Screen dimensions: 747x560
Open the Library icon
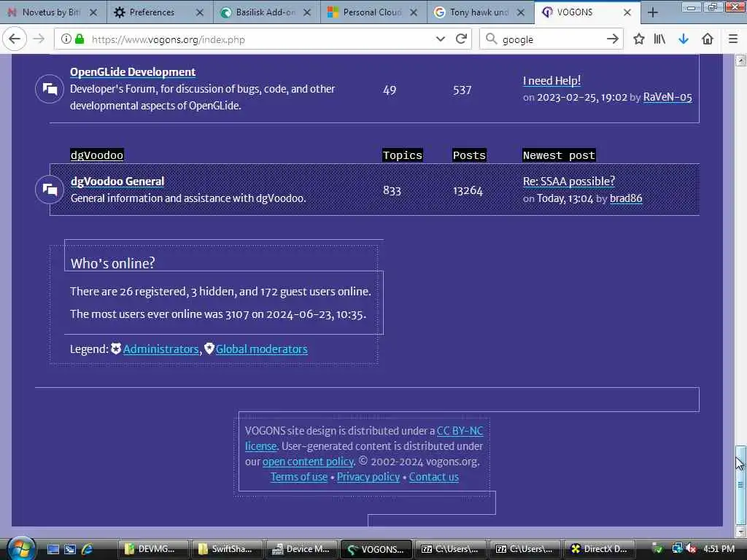[659, 39]
